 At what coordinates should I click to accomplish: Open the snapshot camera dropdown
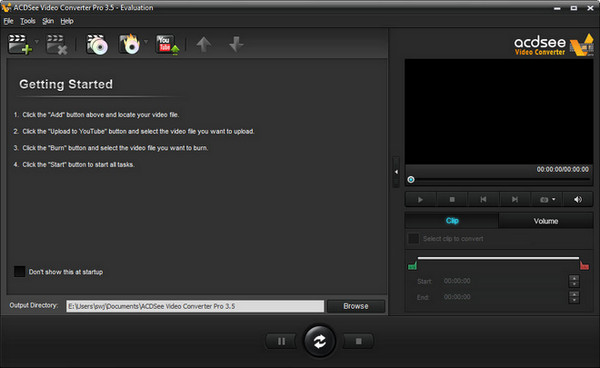point(548,199)
